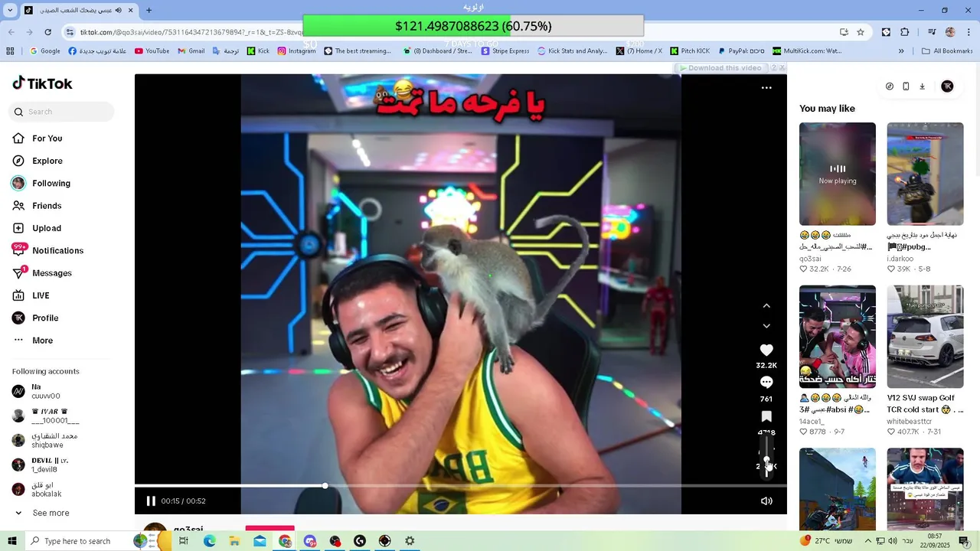Expand hidden bookmarks double chevron

pyautogui.click(x=901, y=51)
